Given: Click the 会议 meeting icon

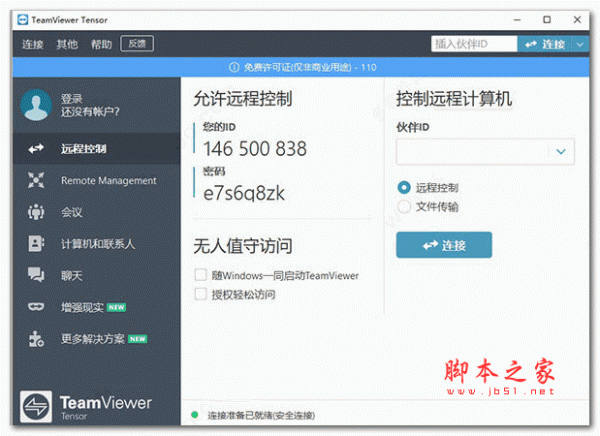Looking at the screenshot, I should tap(36, 212).
